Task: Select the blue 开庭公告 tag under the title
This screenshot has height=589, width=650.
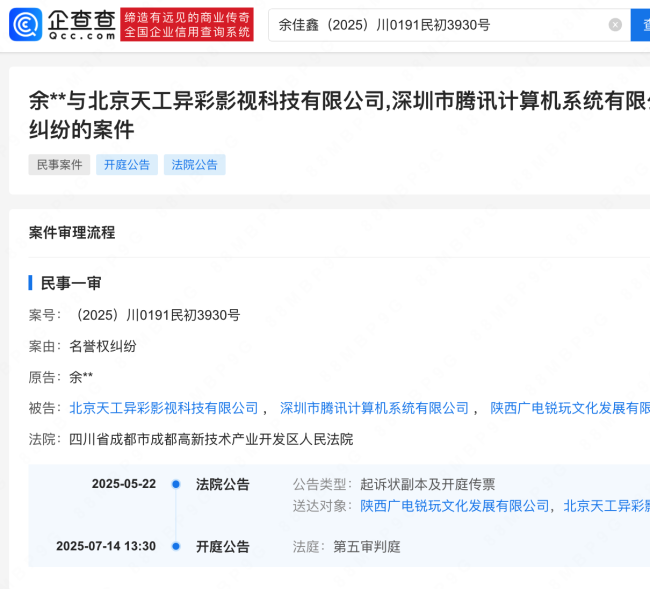Action: [127, 165]
